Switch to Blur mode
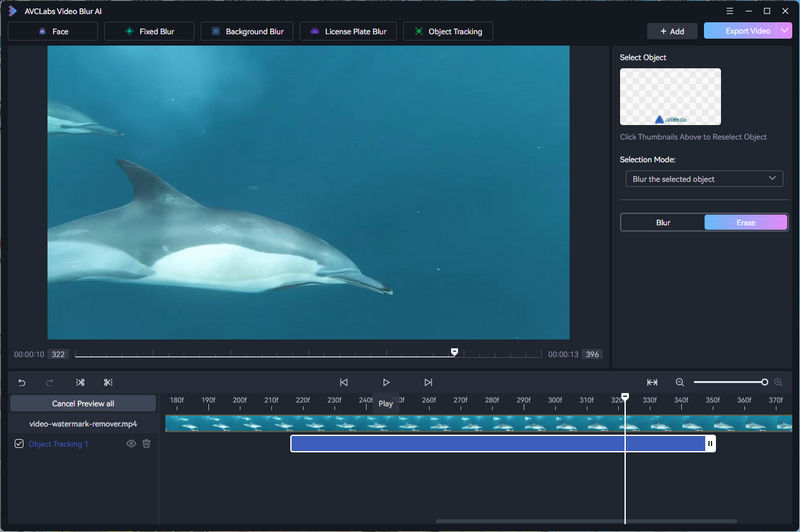This screenshot has height=532, width=800. pyautogui.click(x=662, y=222)
